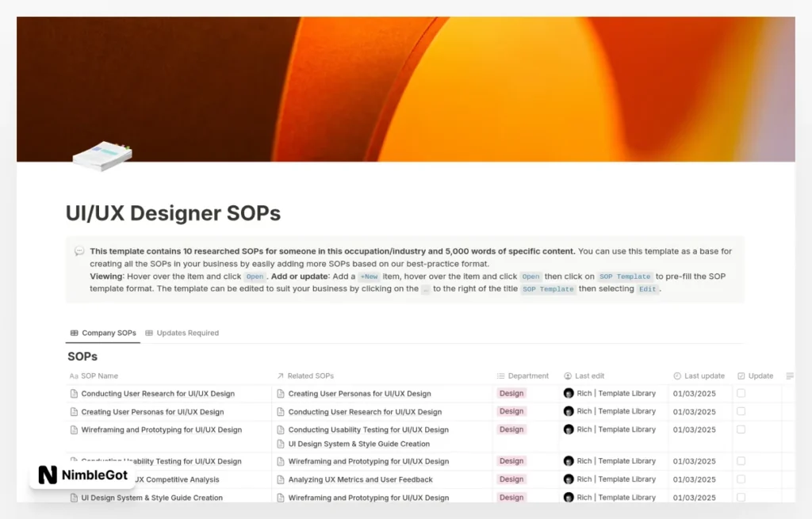Select the Design tag on the UX Competitive Analysis row
Screen dimensions: 812x519
coord(511,479)
